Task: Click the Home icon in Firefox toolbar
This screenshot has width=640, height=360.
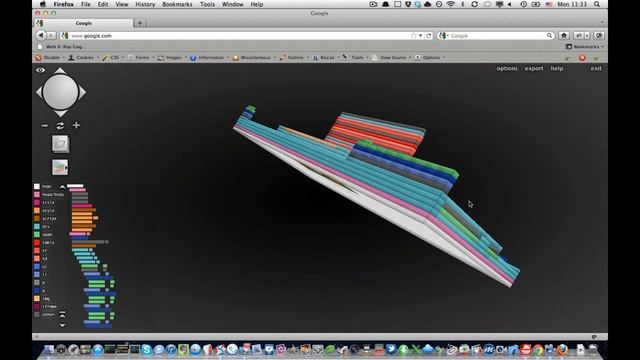Action: (564, 36)
